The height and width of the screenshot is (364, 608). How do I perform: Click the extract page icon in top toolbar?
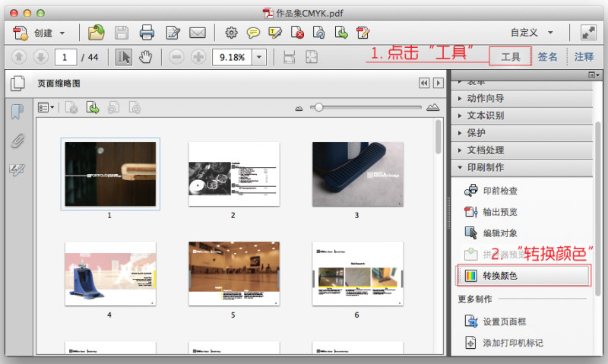tap(340, 33)
